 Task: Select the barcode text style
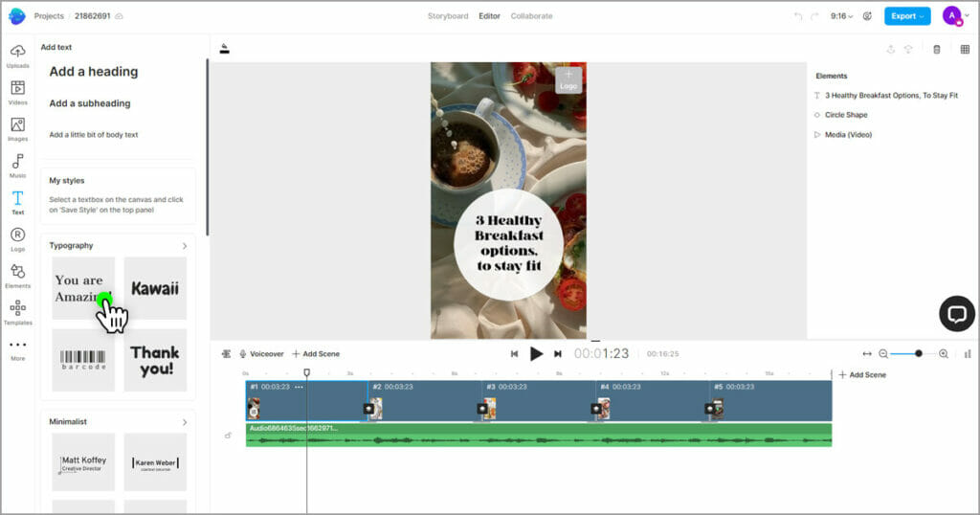[x=83, y=360]
